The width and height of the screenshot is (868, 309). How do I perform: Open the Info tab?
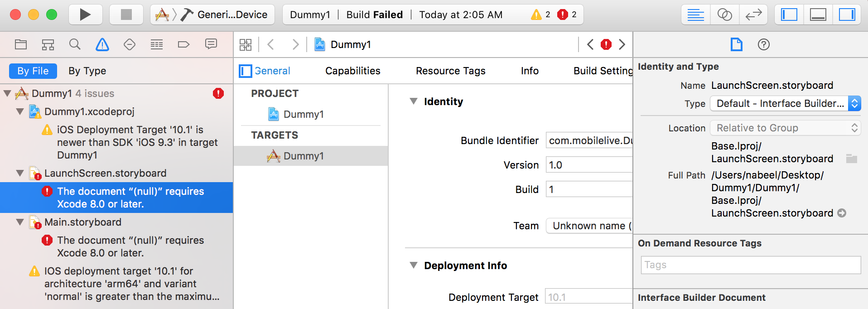tap(530, 71)
